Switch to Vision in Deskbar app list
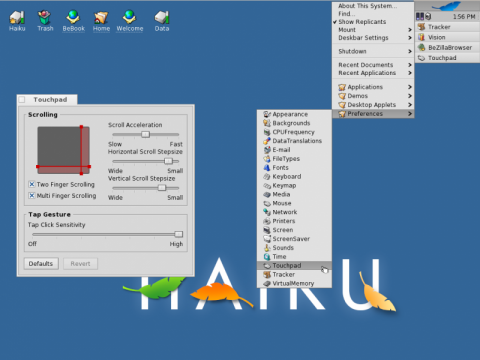Screen dimensions: 480x360 [447, 37]
